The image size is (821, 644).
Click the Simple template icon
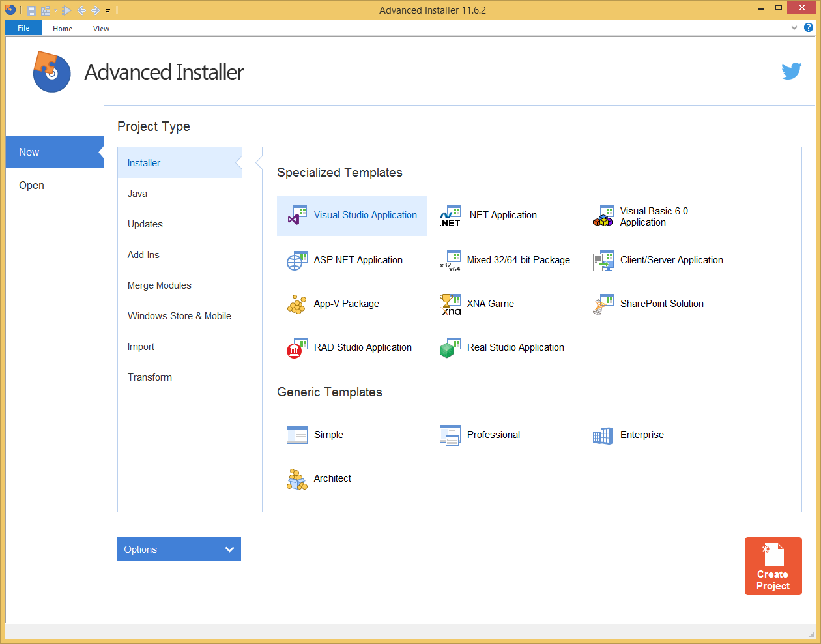click(x=297, y=435)
